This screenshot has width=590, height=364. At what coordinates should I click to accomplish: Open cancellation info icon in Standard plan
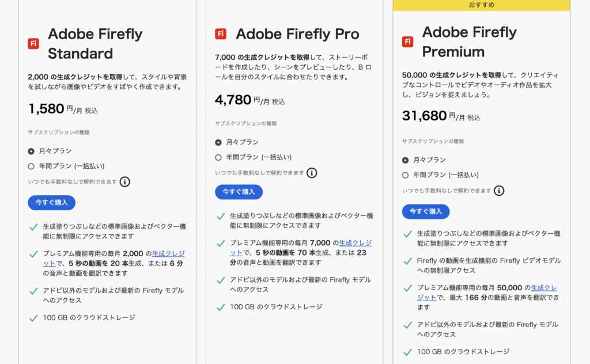[125, 182]
